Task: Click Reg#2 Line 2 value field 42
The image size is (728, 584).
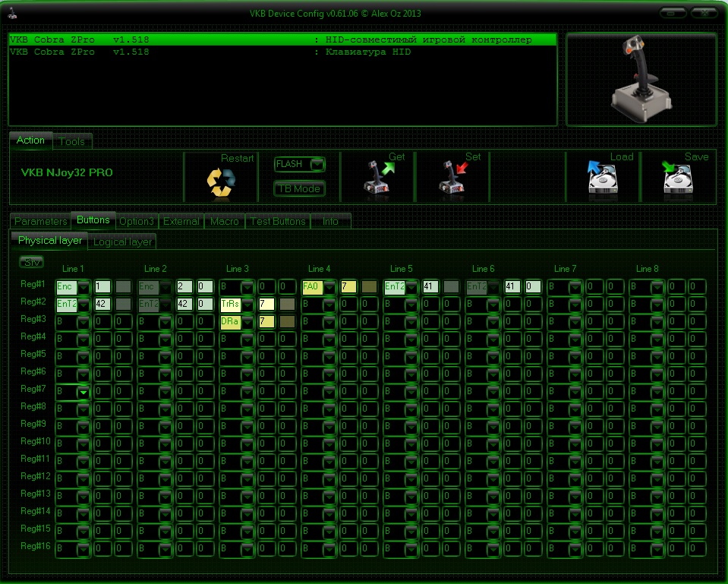Action: pyautogui.click(x=184, y=305)
